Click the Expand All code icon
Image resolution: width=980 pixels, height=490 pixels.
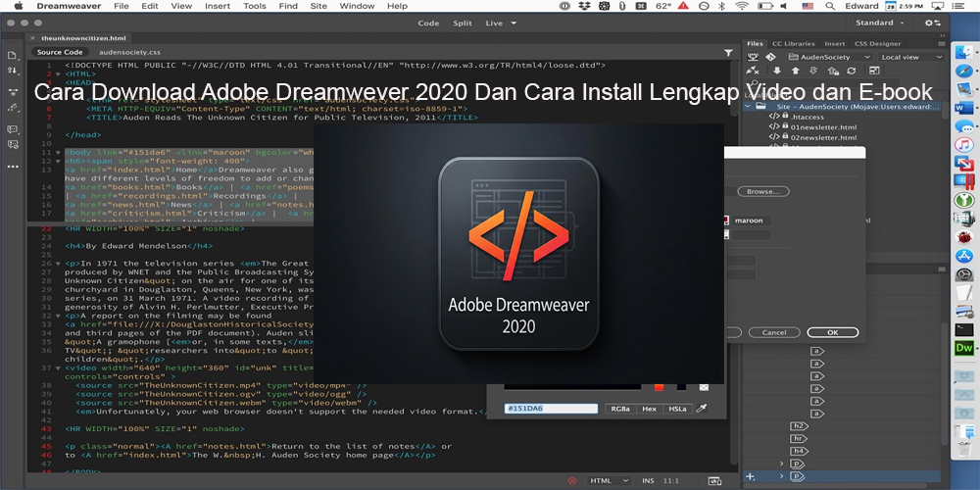tap(13, 92)
